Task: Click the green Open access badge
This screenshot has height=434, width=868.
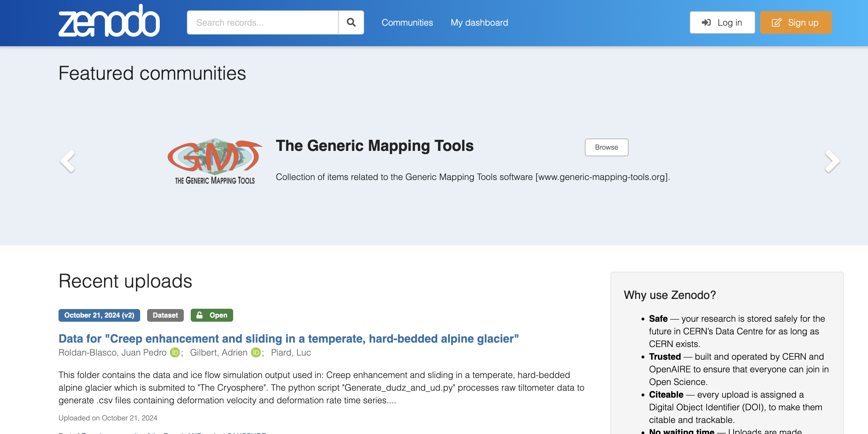Action: tap(212, 315)
